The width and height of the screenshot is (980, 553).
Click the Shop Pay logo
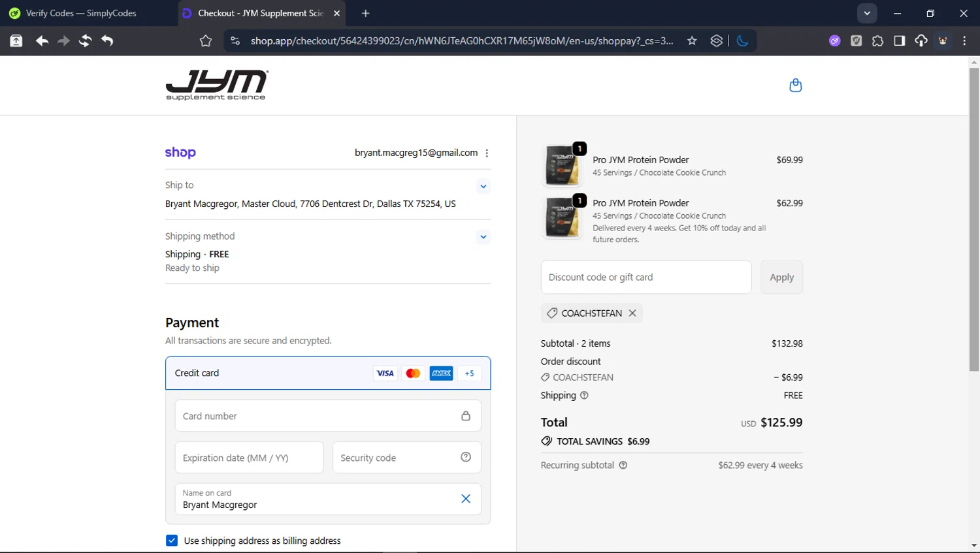tap(180, 152)
